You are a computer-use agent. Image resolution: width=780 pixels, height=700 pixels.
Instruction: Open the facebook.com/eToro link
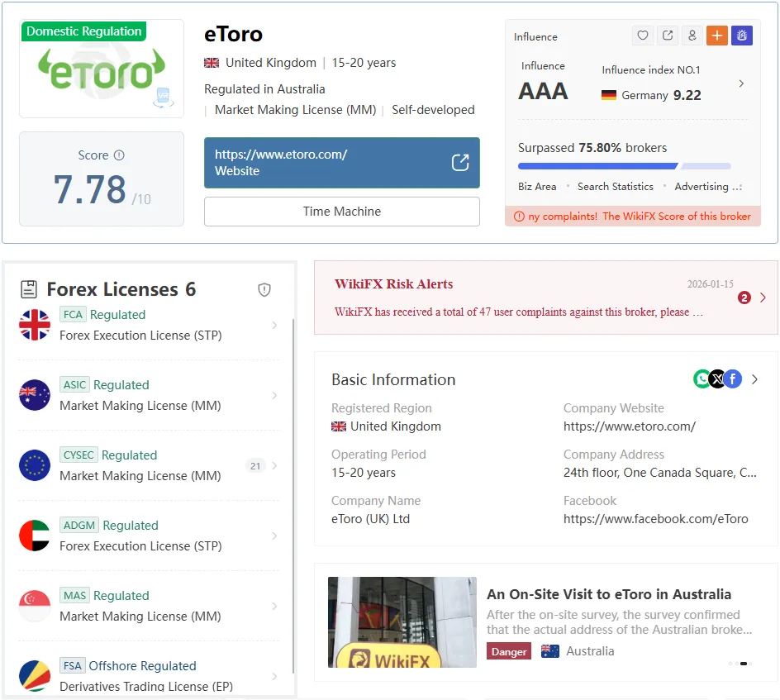click(x=655, y=519)
